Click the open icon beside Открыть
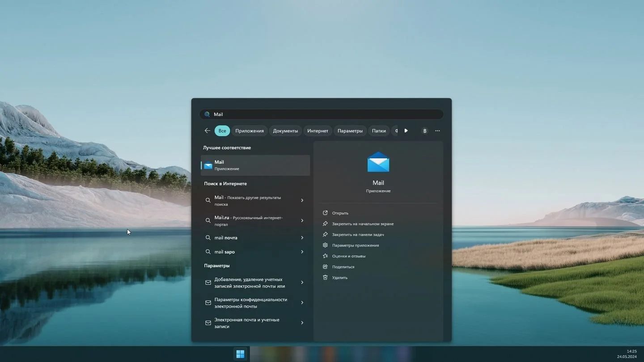This screenshot has height=362, width=644. (325, 213)
